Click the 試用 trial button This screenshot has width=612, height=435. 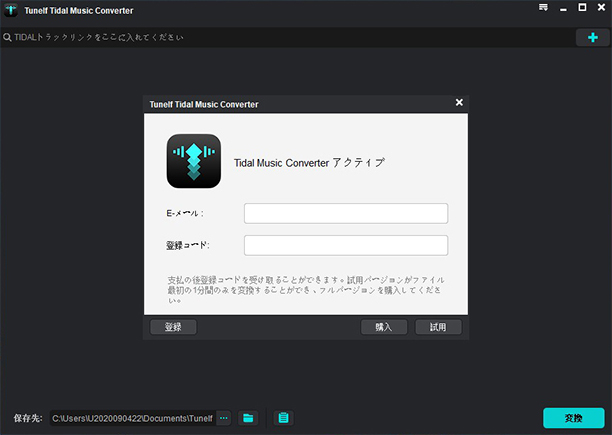[438, 327]
